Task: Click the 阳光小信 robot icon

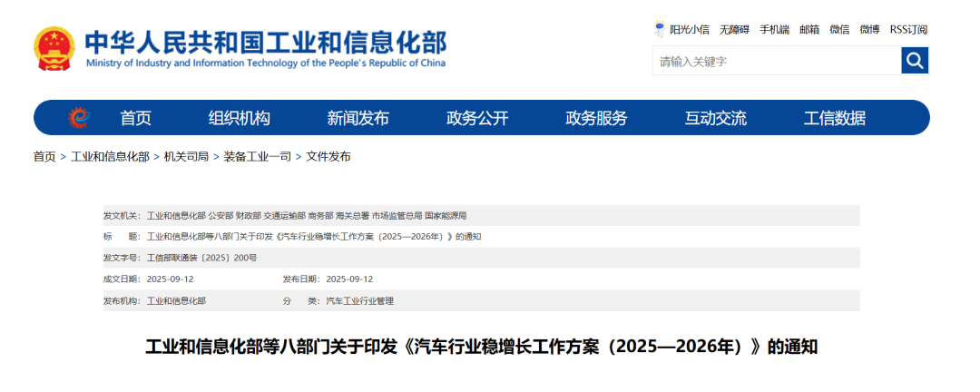Action: click(x=660, y=29)
